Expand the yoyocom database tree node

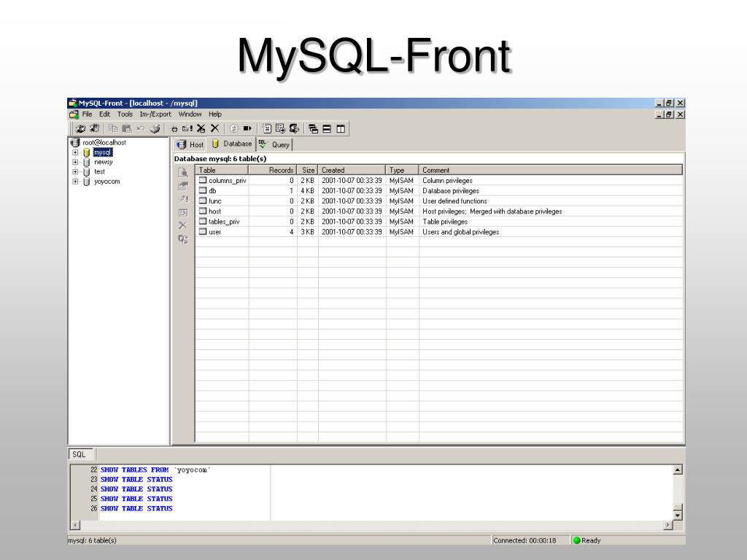75,182
